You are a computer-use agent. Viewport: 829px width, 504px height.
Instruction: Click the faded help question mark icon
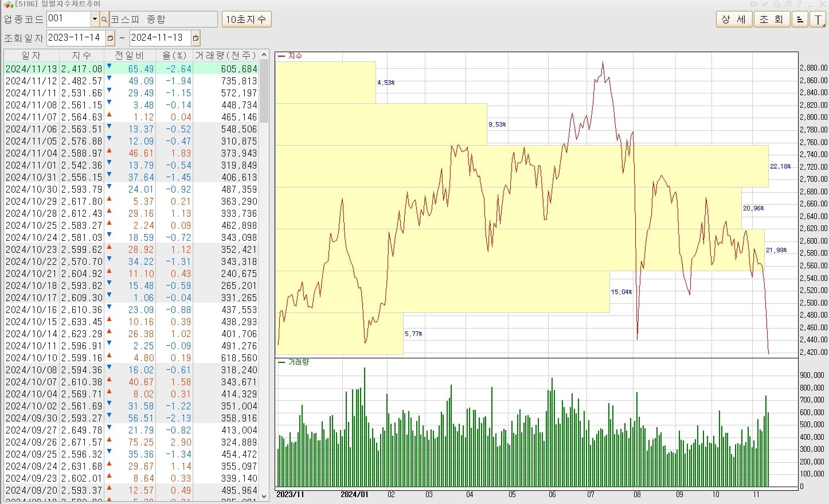point(799,4)
